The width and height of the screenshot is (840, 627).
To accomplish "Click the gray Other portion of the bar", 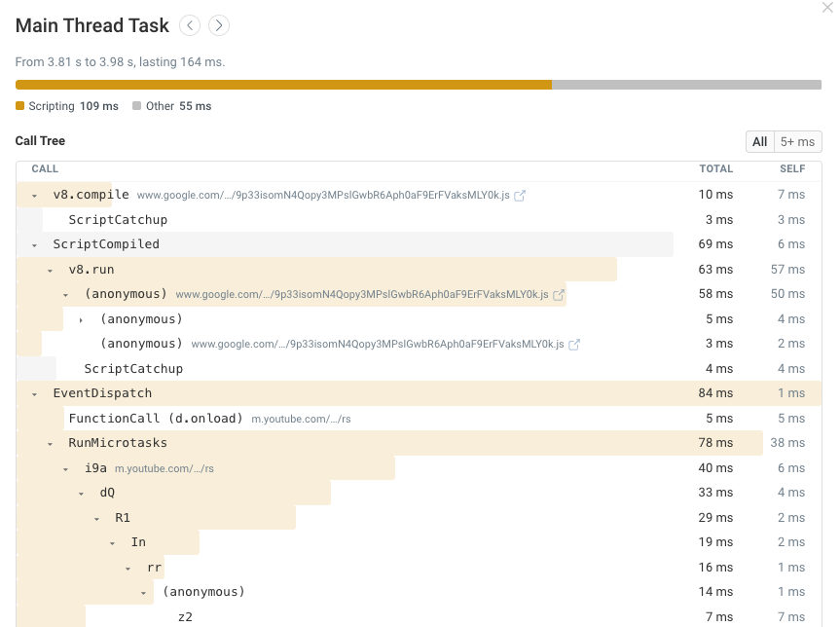I will tap(687, 85).
